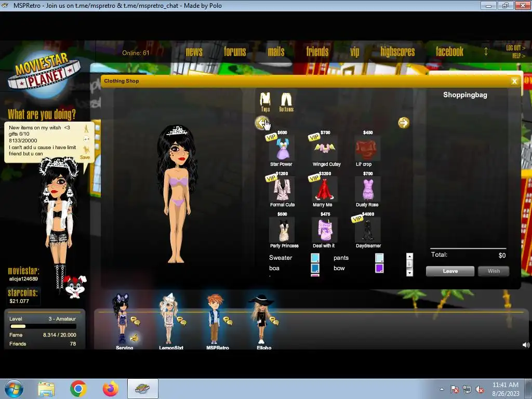
Task: Click the MovieStar Planet logo
Action: (x=44, y=74)
